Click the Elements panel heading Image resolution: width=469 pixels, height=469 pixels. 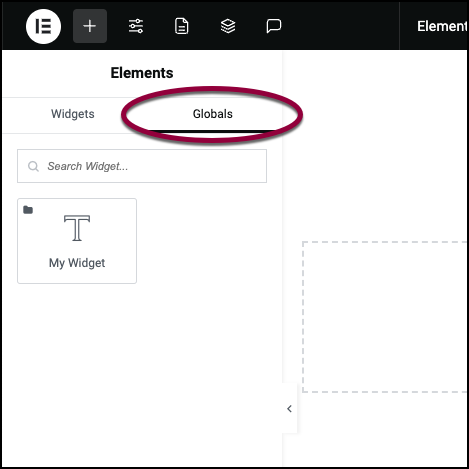(x=142, y=73)
